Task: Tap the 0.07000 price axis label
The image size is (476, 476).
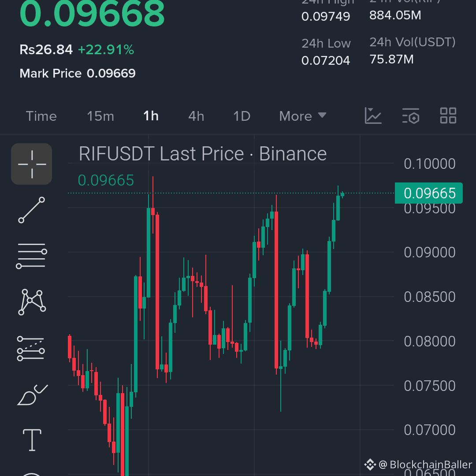Action: point(430,430)
